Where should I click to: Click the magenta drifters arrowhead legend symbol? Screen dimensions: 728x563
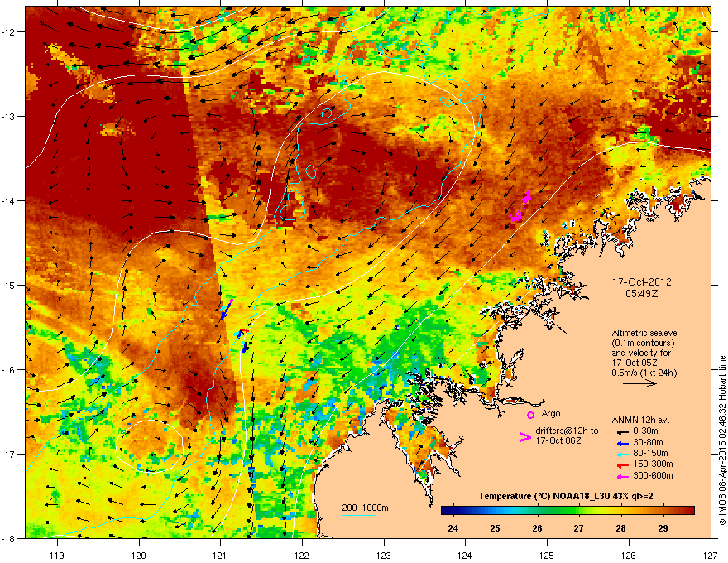(x=524, y=437)
